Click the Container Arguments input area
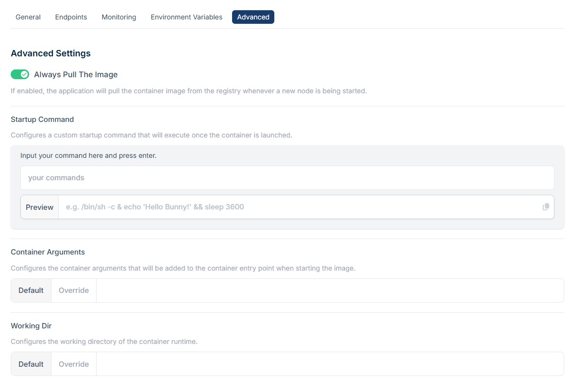 [x=330, y=290]
